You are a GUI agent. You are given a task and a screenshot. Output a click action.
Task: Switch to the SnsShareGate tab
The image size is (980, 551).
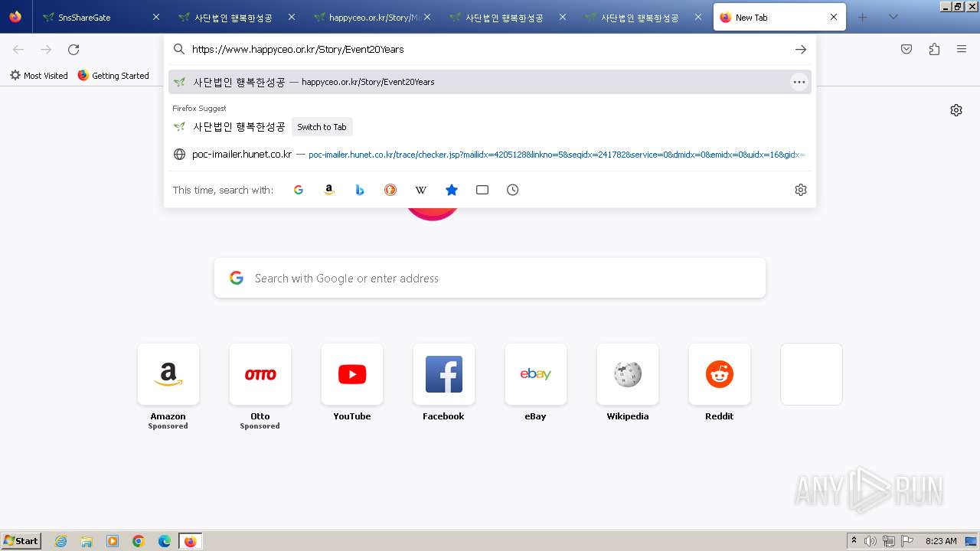pos(101,17)
